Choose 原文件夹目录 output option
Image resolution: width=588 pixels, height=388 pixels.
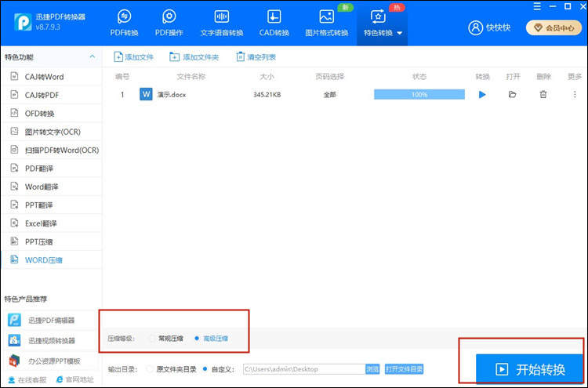[172, 369]
